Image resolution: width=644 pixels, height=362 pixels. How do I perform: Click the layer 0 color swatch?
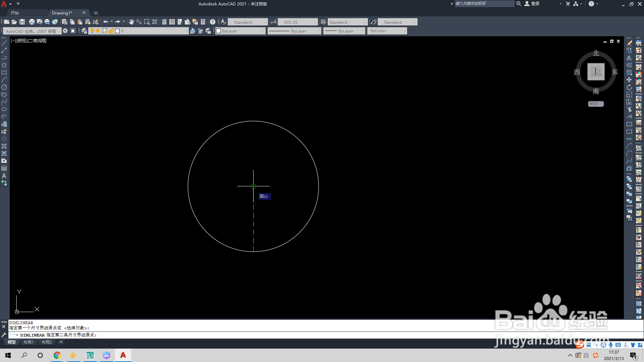tap(117, 31)
